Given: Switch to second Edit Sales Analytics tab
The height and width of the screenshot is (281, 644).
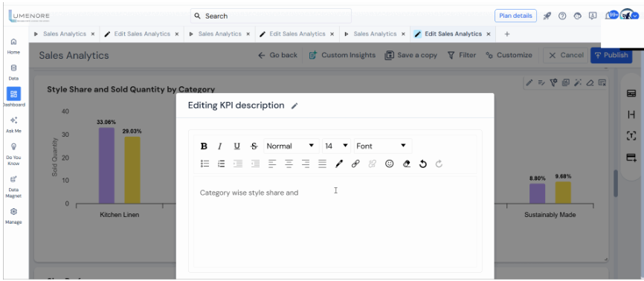Looking at the screenshot, I should click(297, 33).
